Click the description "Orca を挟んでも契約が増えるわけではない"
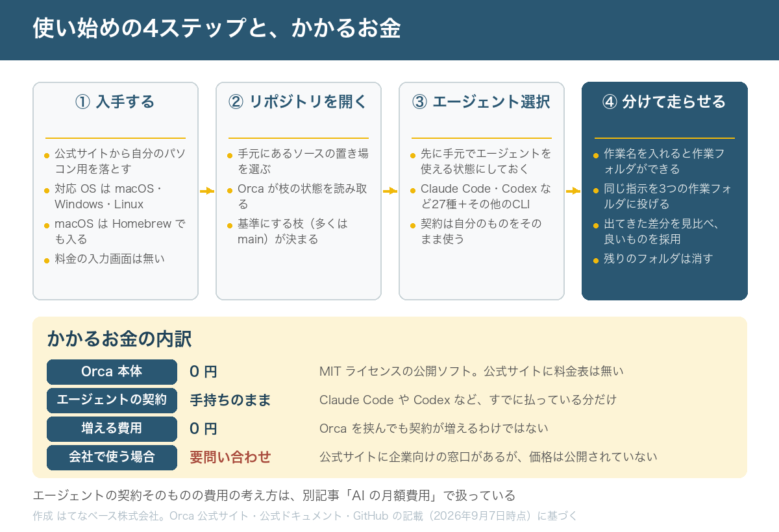Image resolution: width=779 pixels, height=532 pixels. coord(434,429)
